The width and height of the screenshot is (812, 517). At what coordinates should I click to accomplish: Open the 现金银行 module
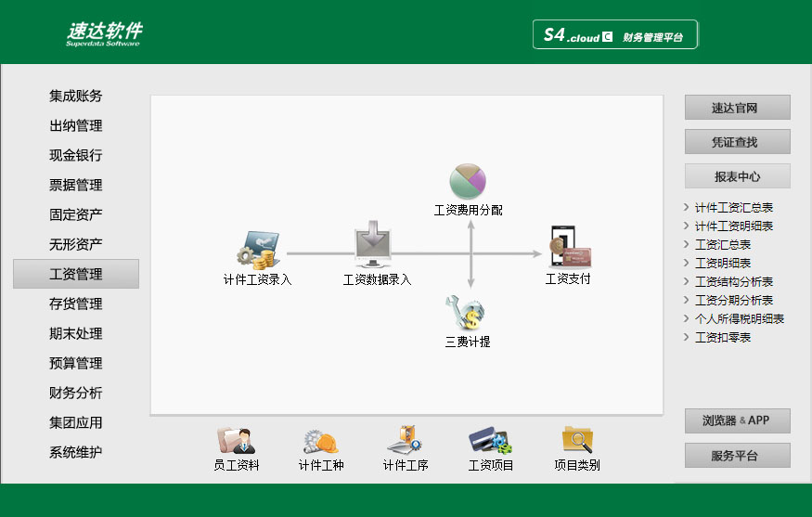point(75,155)
